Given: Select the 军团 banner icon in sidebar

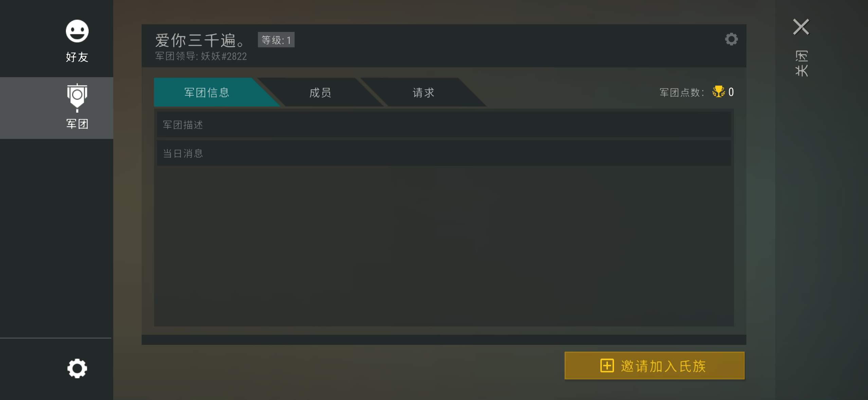Looking at the screenshot, I should [x=77, y=98].
